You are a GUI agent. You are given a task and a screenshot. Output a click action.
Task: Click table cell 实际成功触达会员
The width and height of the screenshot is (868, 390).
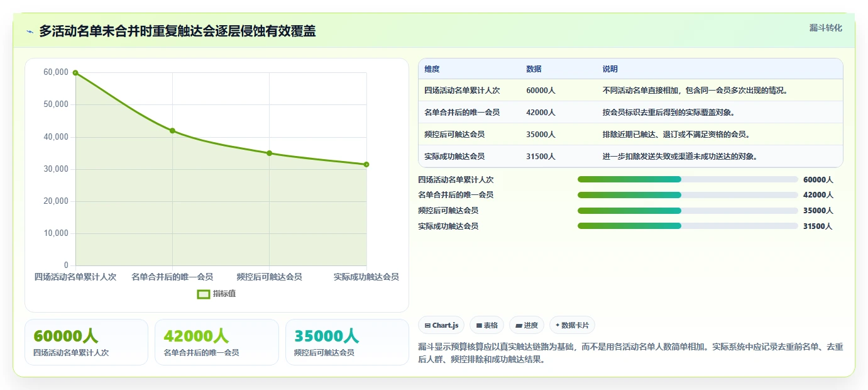[454, 157]
